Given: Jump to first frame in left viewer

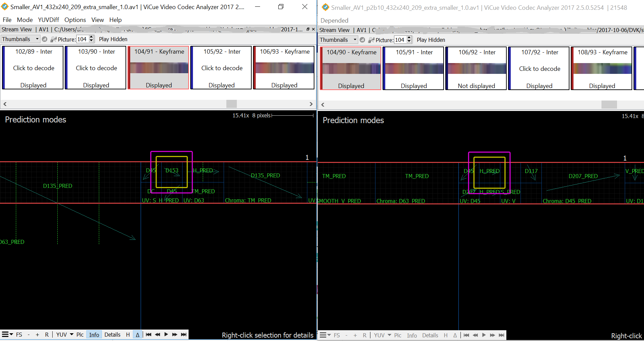Looking at the screenshot, I should tap(148, 335).
